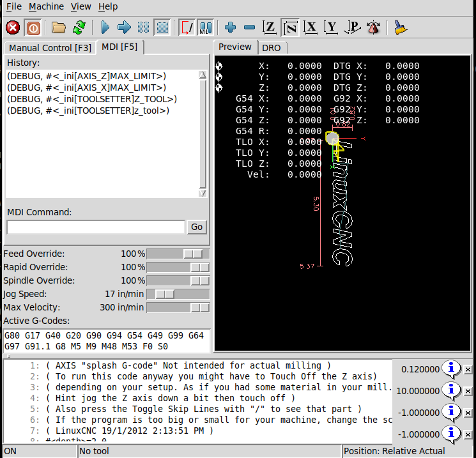This screenshot has width=476, height=458.
Task: Open a G-code file with folder icon
Action: [x=59, y=27]
